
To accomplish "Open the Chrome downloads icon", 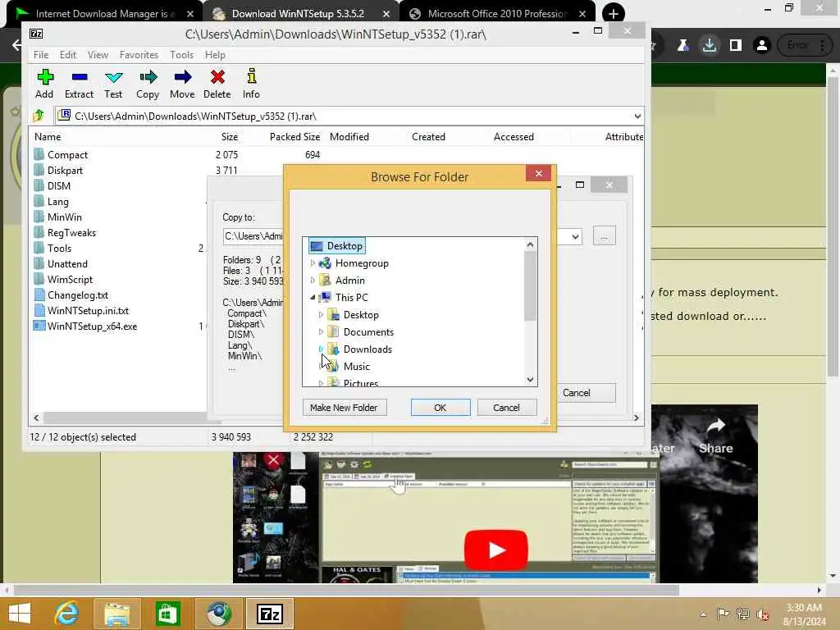I will 710,46.
